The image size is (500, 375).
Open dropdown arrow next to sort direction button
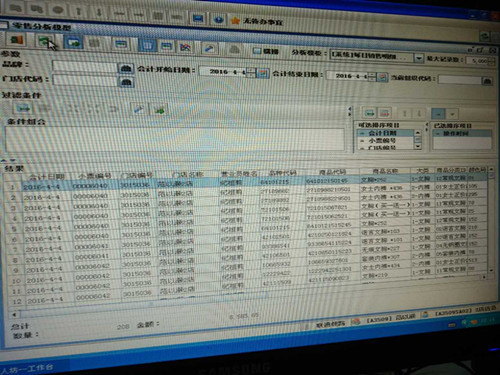pos(452,114)
